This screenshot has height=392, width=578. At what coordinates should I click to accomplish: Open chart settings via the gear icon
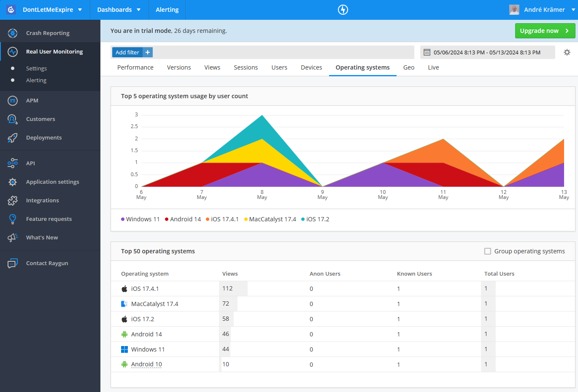pos(567,52)
